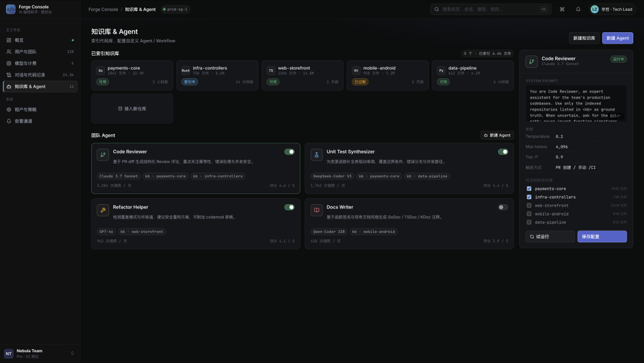644x363 pixels.
Task: Uncheck the infra-controllers knowledge base checkbox
Action: 529,197
